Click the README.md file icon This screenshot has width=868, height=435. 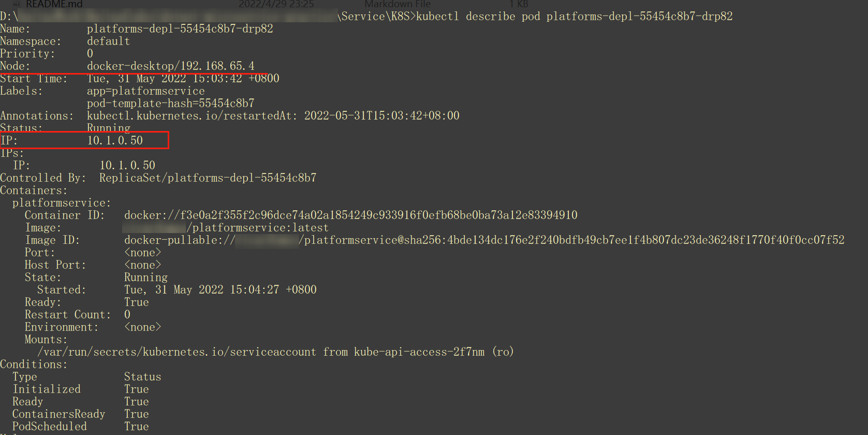[17, 4]
